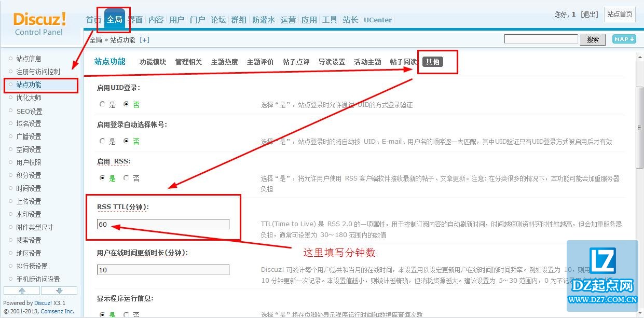The height and width of the screenshot is (318, 644).
Task: Click the page vertical scrollbar thumb
Action: 639,127
